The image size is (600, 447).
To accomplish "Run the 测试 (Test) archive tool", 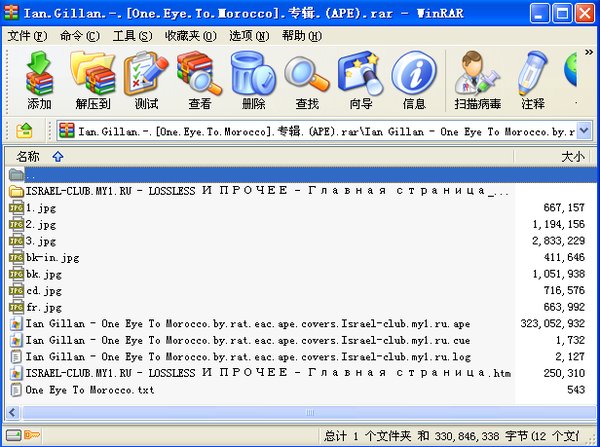I will coord(146,80).
